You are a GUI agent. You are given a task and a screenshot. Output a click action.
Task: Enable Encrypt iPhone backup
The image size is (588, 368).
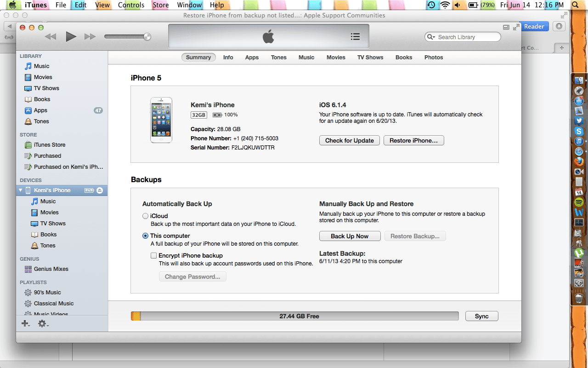[154, 255]
